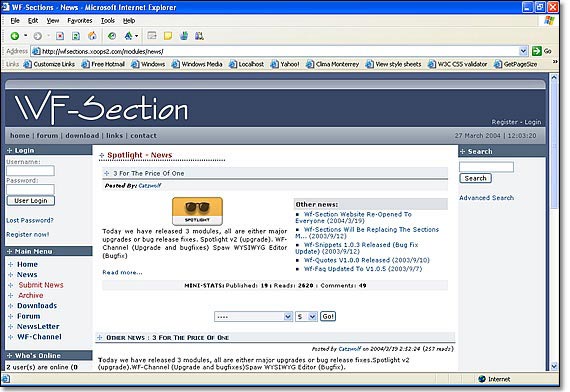Open the Advanced Search link
The image size is (570, 392).
tap(486, 198)
